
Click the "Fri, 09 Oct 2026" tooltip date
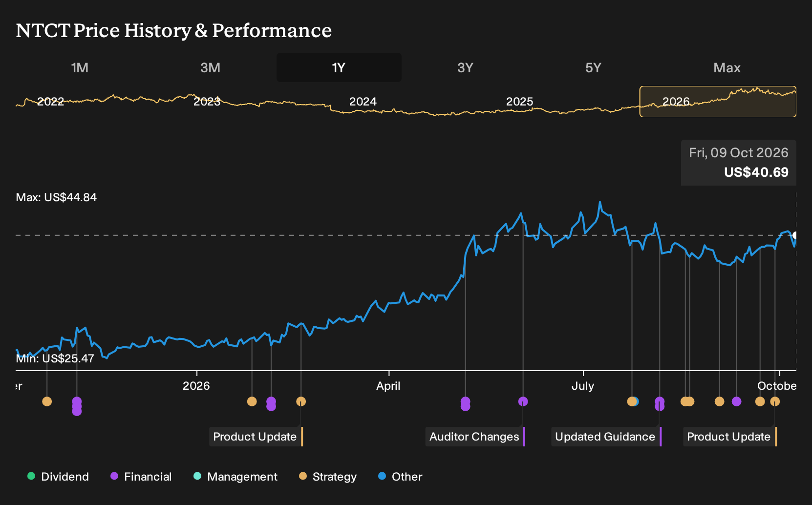click(739, 153)
